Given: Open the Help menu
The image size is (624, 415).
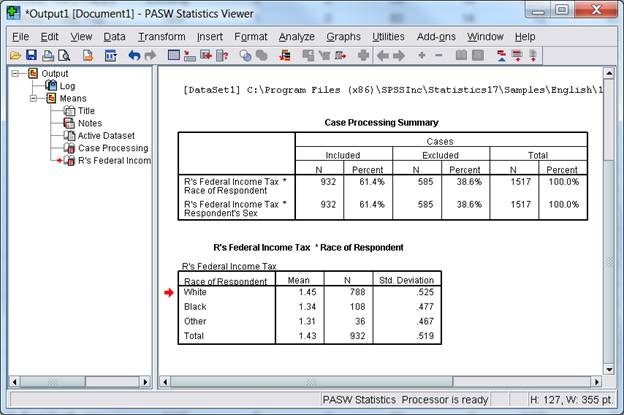Looking at the screenshot, I should click(525, 37).
